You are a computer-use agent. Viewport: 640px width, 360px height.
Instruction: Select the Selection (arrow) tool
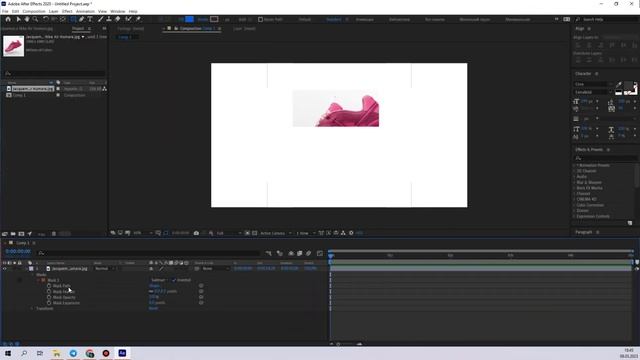point(18,19)
